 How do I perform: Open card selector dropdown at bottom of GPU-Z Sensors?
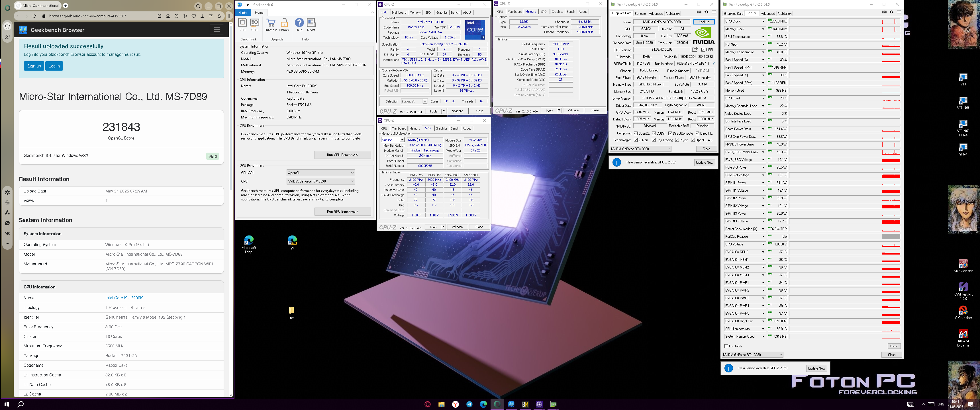point(752,354)
